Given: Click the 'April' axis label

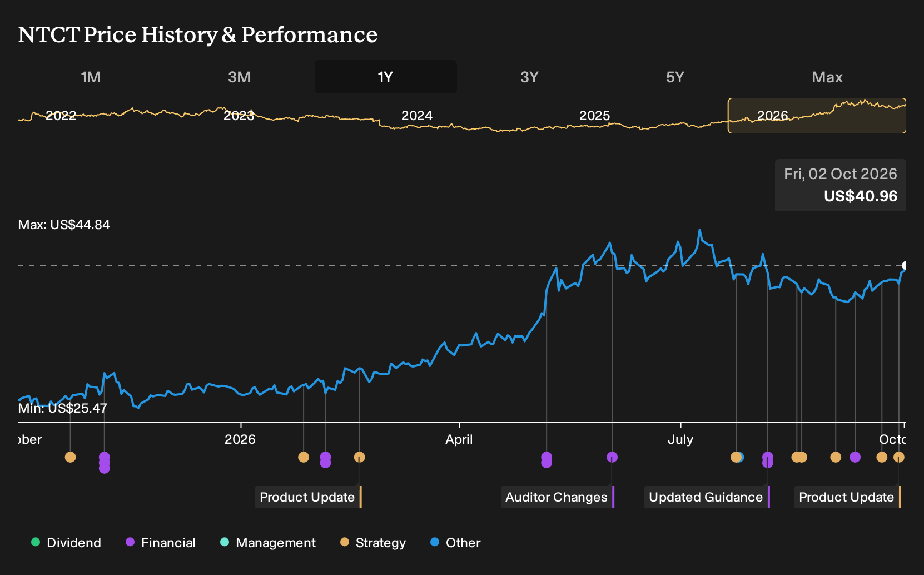Looking at the screenshot, I should 459,439.
